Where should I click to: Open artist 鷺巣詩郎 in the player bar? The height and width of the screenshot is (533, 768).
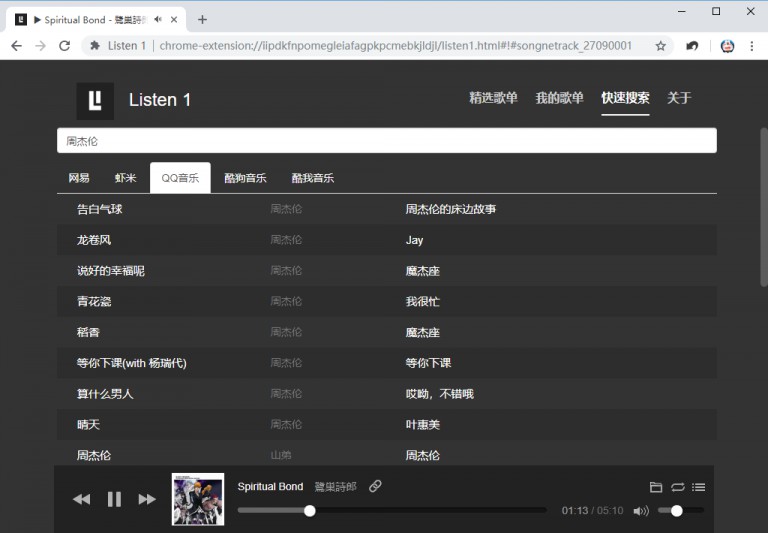pyautogui.click(x=335, y=486)
